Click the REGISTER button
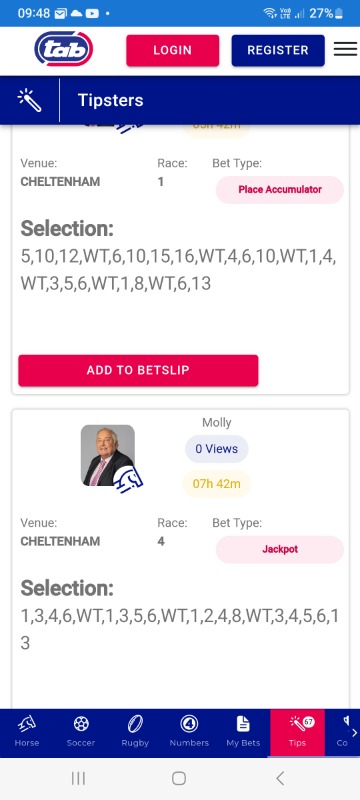The width and height of the screenshot is (360, 800). pyautogui.click(x=278, y=50)
